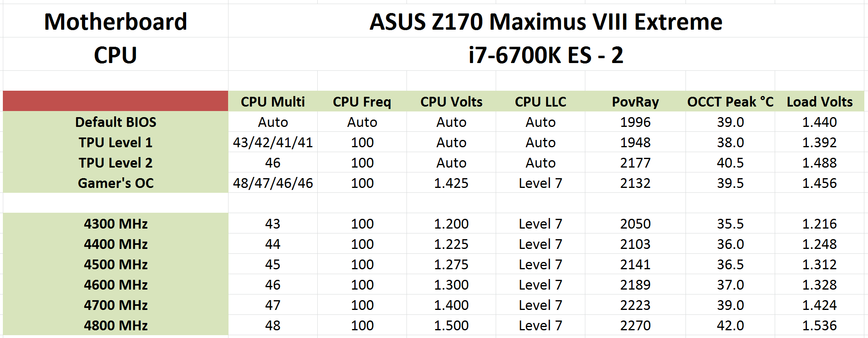Image resolution: width=868 pixels, height=338 pixels.
Task: Select the '36.5' OCCT temperature cell
Action: click(x=730, y=264)
